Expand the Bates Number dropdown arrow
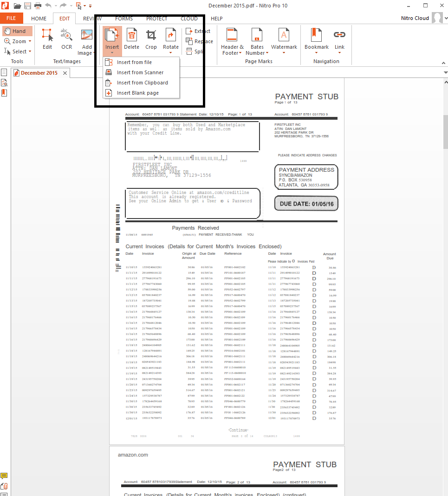Viewport: 448px width, 496px height. [267, 53]
